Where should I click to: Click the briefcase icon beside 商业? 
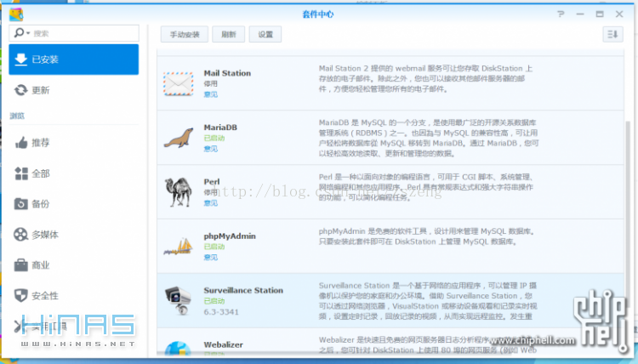point(20,264)
